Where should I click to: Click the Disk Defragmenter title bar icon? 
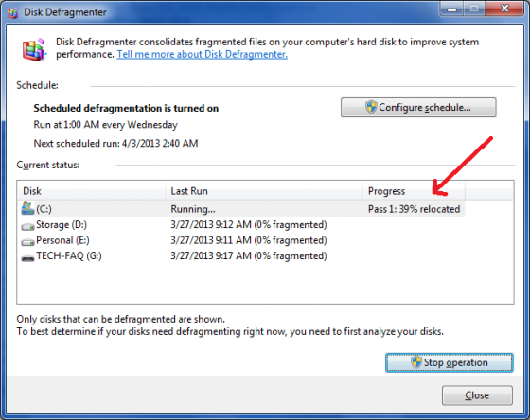(x=12, y=12)
